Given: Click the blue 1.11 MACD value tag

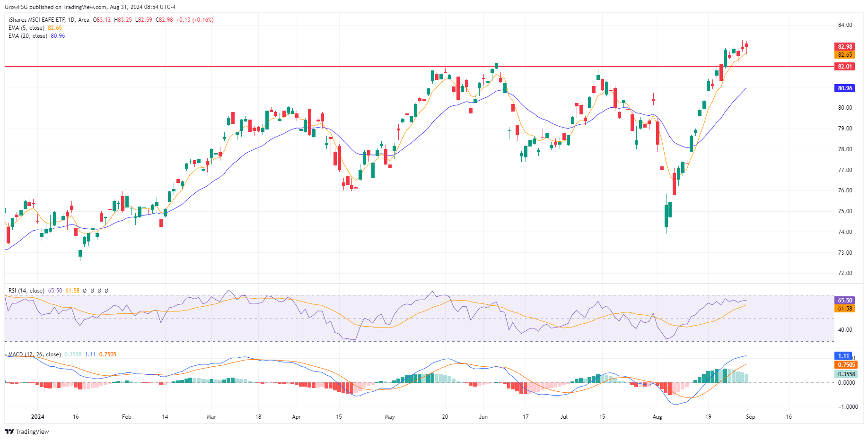Looking at the screenshot, I should click(843, 355).
